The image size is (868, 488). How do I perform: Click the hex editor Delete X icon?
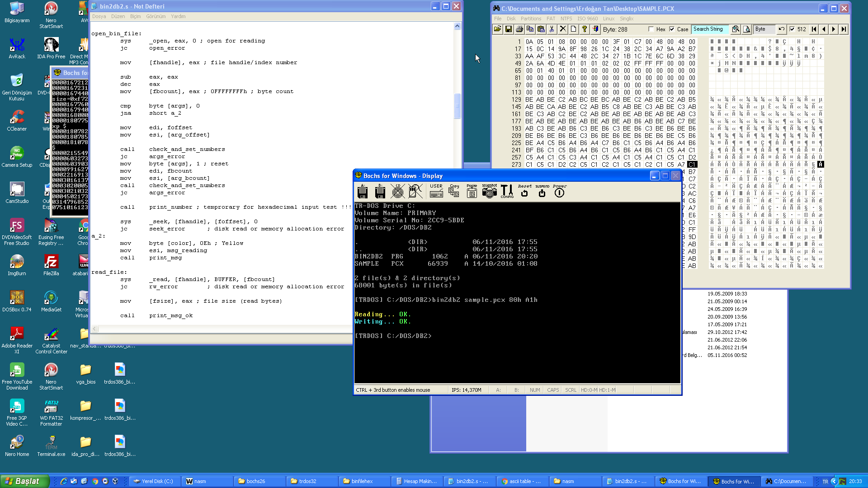point(563,29)
